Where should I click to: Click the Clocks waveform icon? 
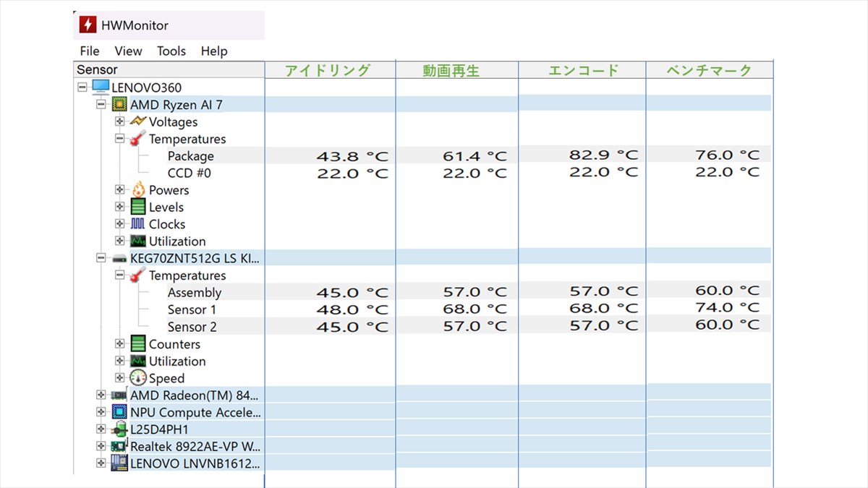(x=138, y=224)
